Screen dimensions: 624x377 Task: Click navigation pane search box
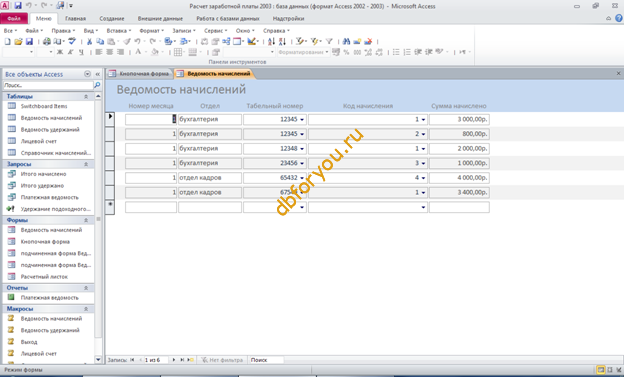(x=48, y=85)
